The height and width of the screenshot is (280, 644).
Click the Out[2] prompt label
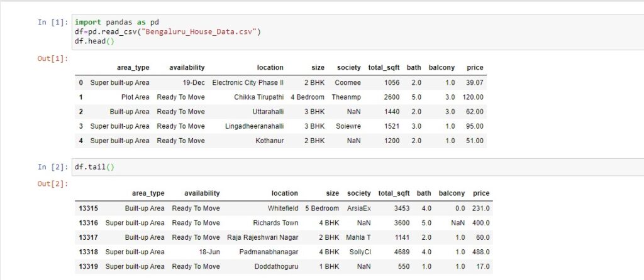pyautogui.click(x=53, y=183)
